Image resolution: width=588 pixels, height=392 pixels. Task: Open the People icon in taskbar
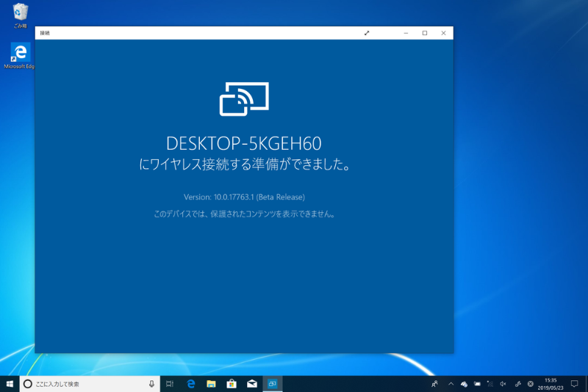pyautogui.click(x=434, y=384)
